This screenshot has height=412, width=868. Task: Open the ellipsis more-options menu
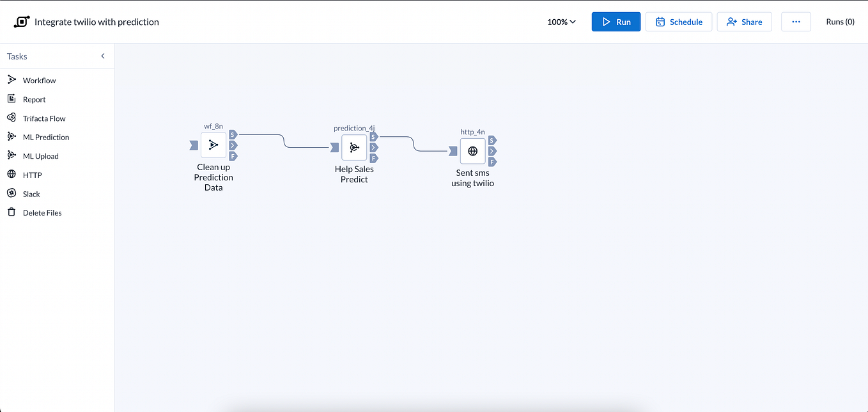(796, 21)
